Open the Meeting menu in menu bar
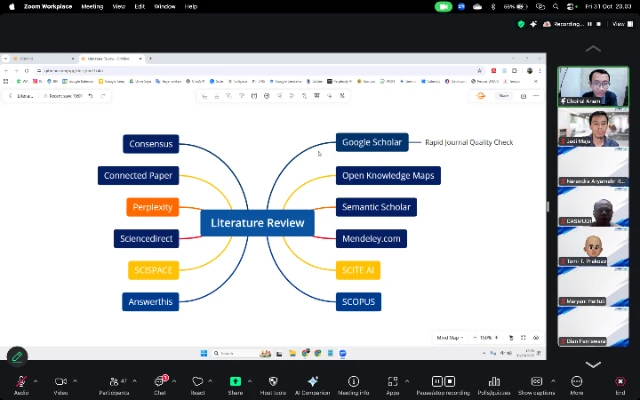640x400 pixels. pos(92,6)
